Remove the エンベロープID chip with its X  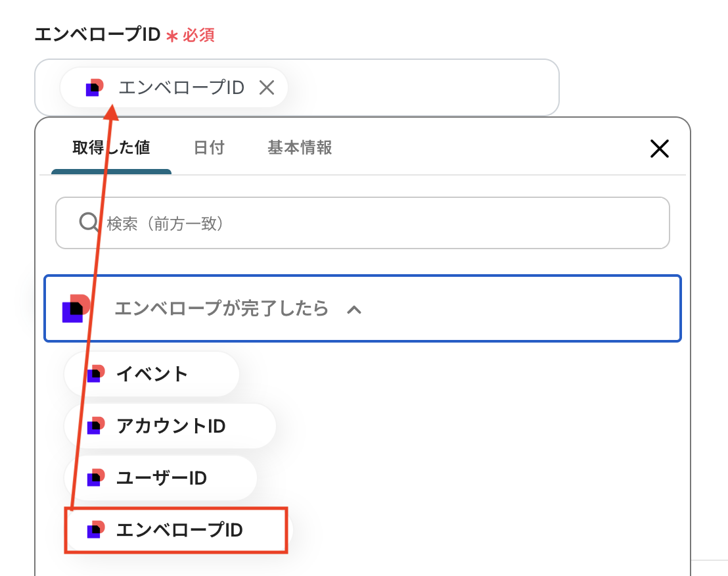click(267, 87)
